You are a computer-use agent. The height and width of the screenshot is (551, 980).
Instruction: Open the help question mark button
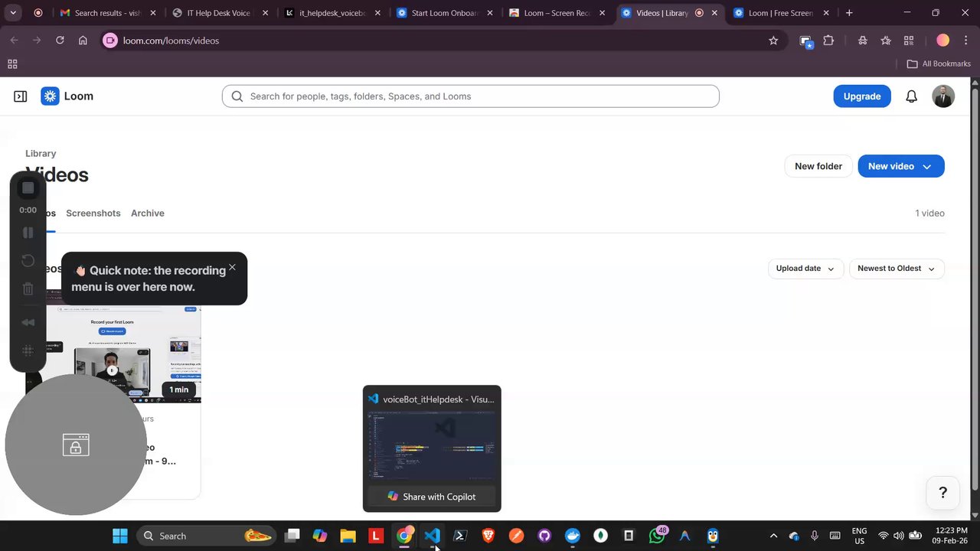pos(943,493)
